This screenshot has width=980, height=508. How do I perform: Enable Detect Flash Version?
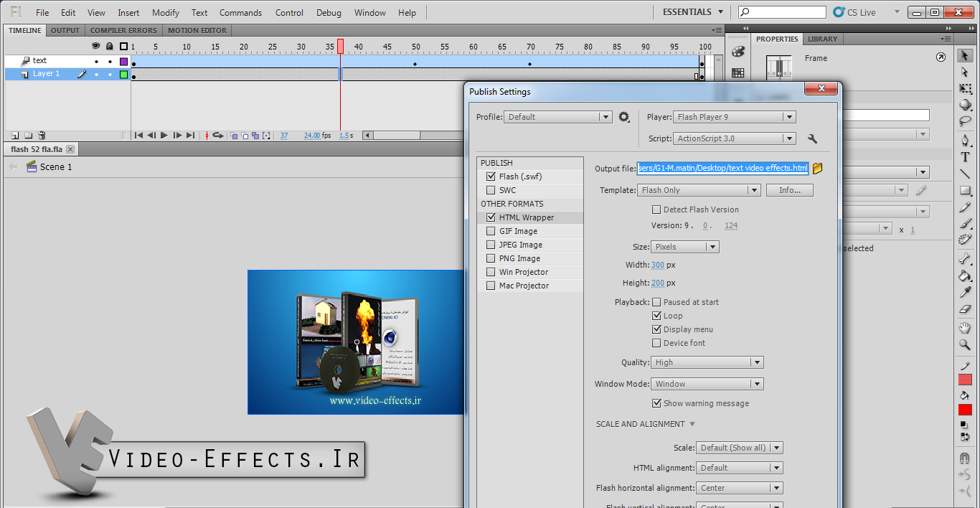[656, 210]
